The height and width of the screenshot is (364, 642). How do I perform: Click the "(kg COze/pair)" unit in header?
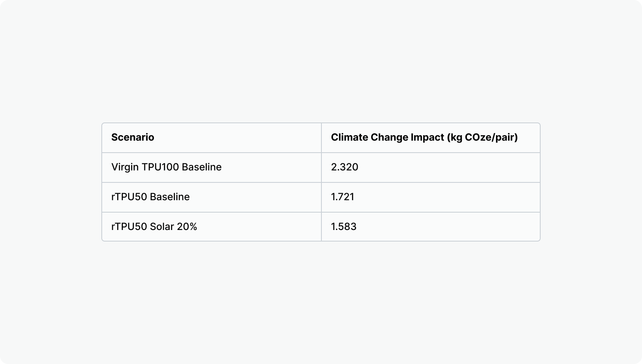482,137
